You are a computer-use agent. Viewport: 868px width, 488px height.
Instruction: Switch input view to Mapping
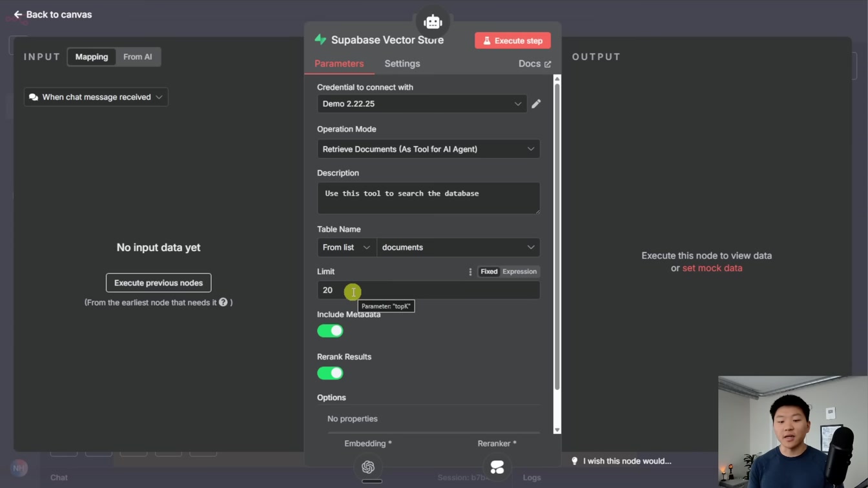click(x=92, y=57)
